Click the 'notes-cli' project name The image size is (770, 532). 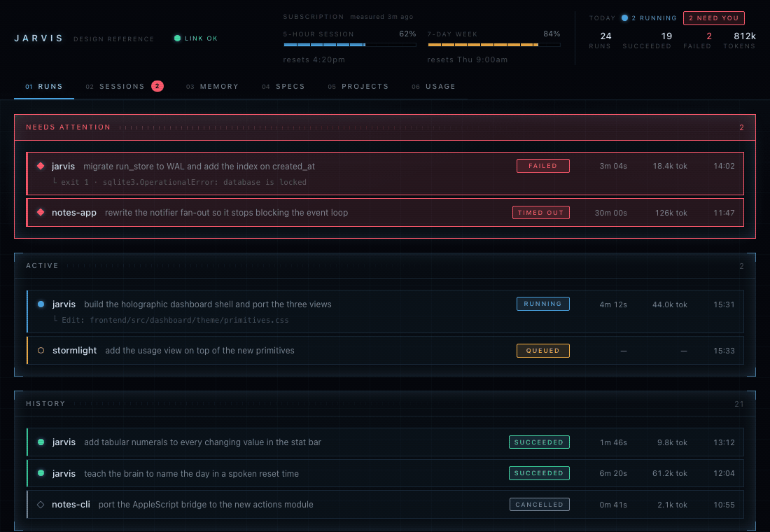(71, 505)
